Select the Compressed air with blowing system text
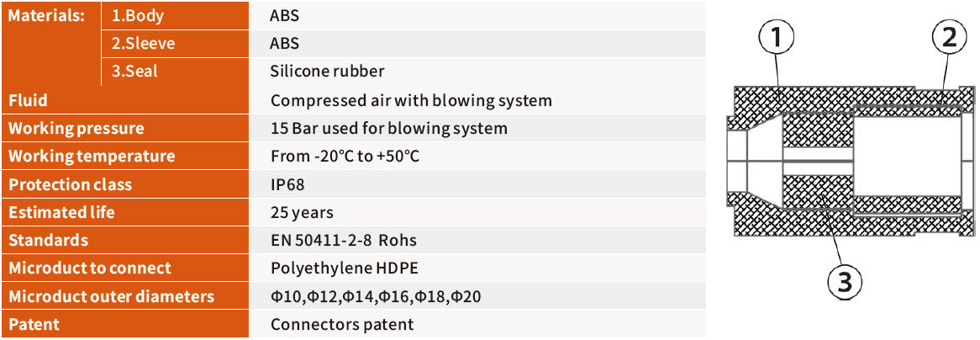Viewport: 980px width, 340px height. tap(411, 100)
